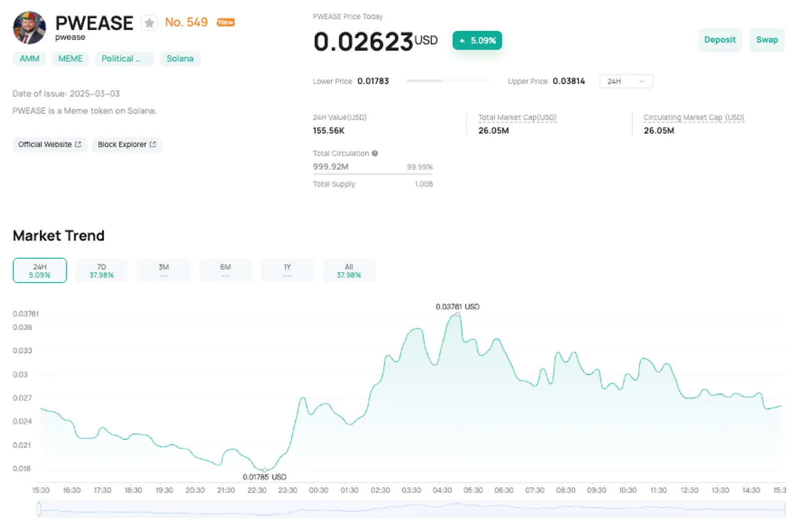Open the No. 549 ranking link

click(186, 23)
